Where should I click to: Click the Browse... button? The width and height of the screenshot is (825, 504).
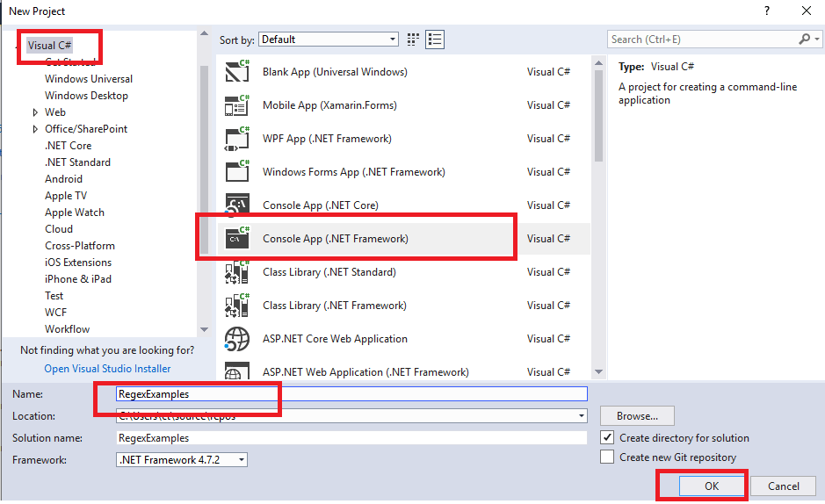coord(637,415)
